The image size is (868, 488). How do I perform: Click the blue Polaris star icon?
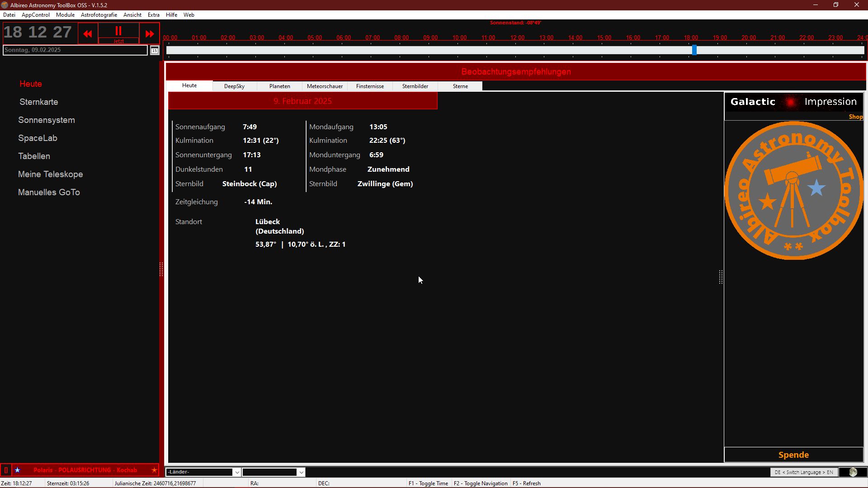tap(18, 470)
